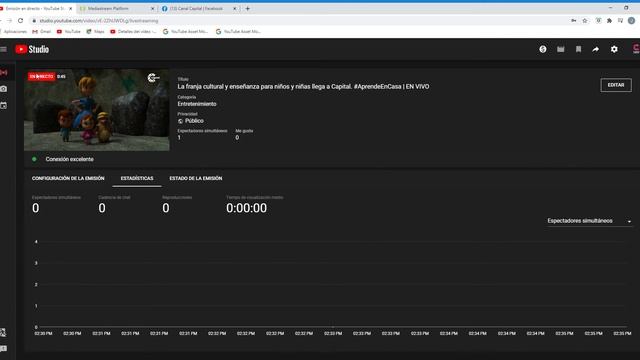Click the monetization dollar icon in header
The height and width of the screenshot is (360, 640).
pos(542,49)
